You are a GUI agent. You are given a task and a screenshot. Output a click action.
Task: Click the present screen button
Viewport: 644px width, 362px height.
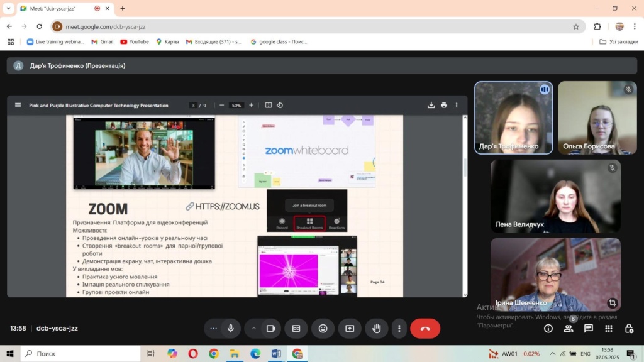(x=350, y=328)
